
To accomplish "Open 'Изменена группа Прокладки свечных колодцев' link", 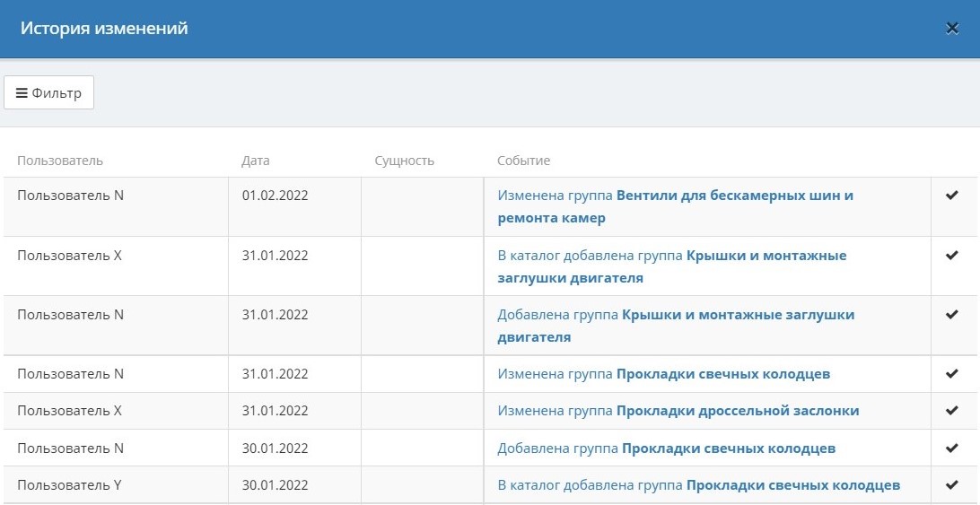I will pyautogui.click(x=663, y=374).
